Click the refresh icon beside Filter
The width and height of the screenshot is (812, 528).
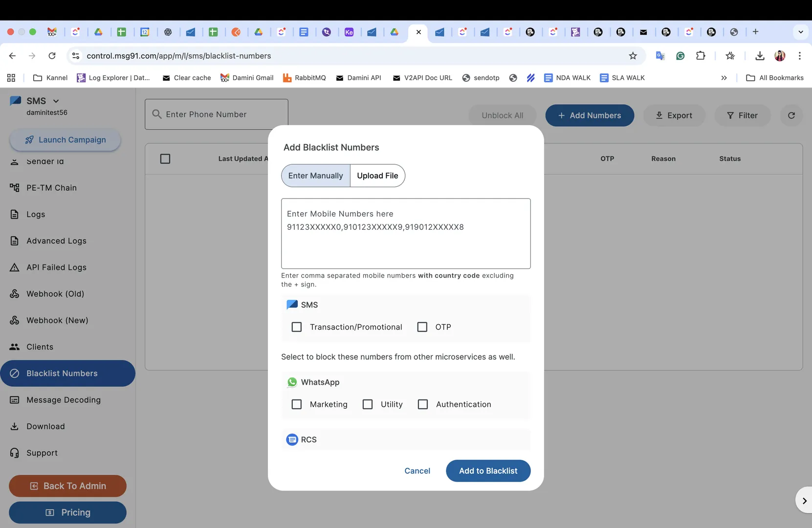(x=791, y=115)
